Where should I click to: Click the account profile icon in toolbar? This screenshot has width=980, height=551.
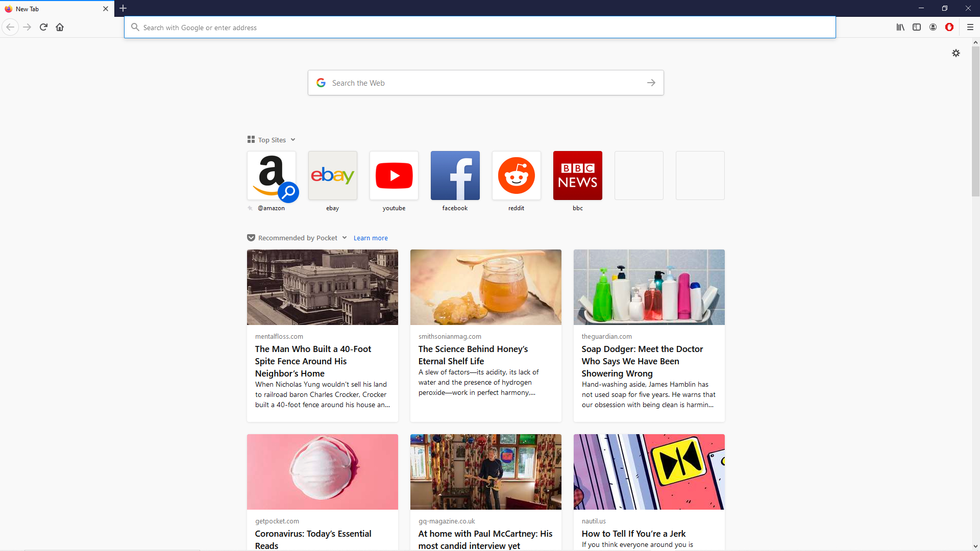933,27
